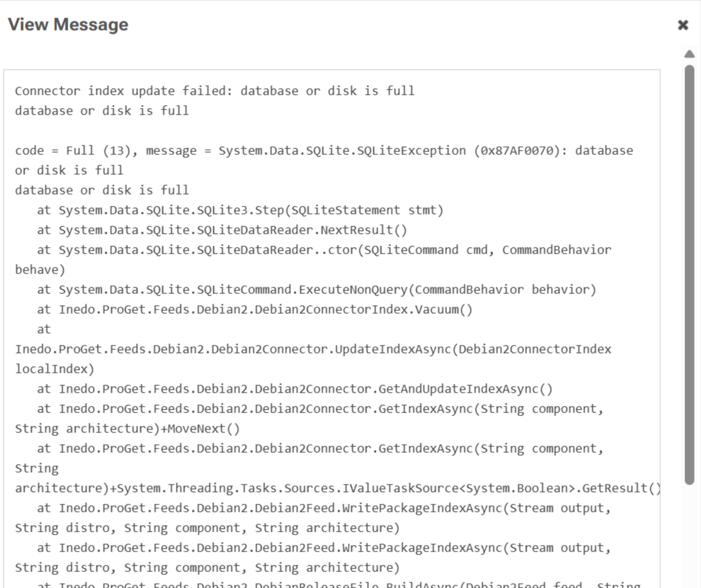Viewport: 701px width, 588px height.
Task: Click the View Message heading
Action: [68, 25]
